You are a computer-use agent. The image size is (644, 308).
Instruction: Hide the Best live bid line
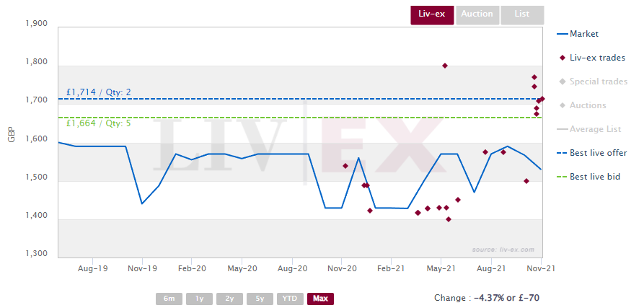click(595, 177)
